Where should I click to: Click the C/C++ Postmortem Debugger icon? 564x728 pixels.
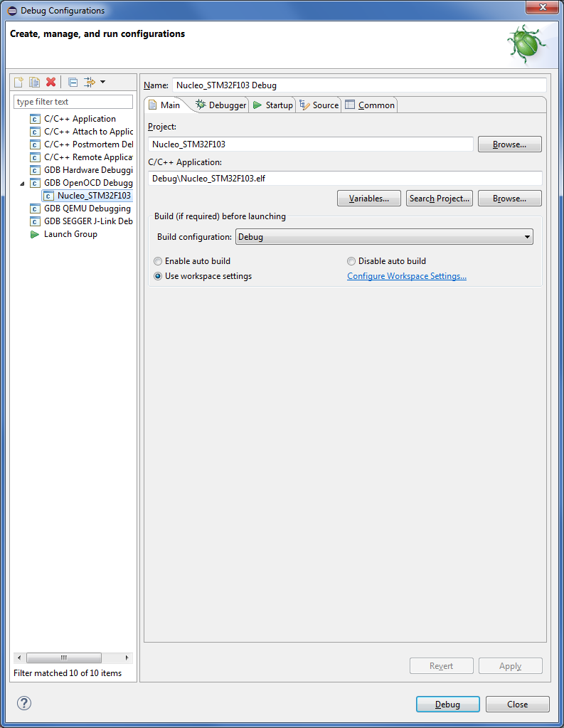pos(35,144)
